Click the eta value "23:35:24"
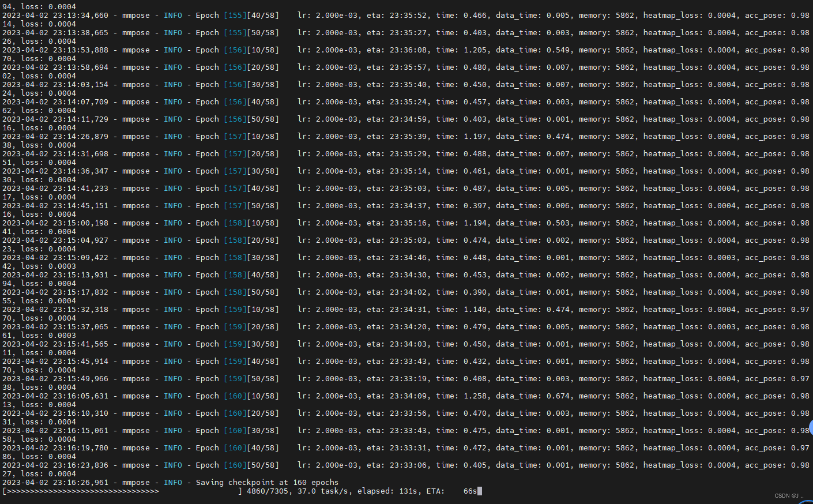Screen dimensions: 813x504 [408, 102]
